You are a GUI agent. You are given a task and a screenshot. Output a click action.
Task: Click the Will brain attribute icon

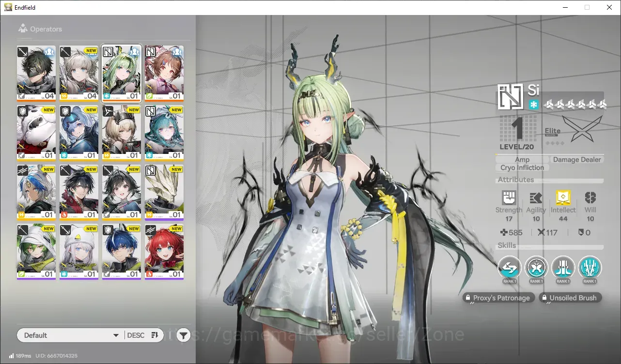point(590,197)
